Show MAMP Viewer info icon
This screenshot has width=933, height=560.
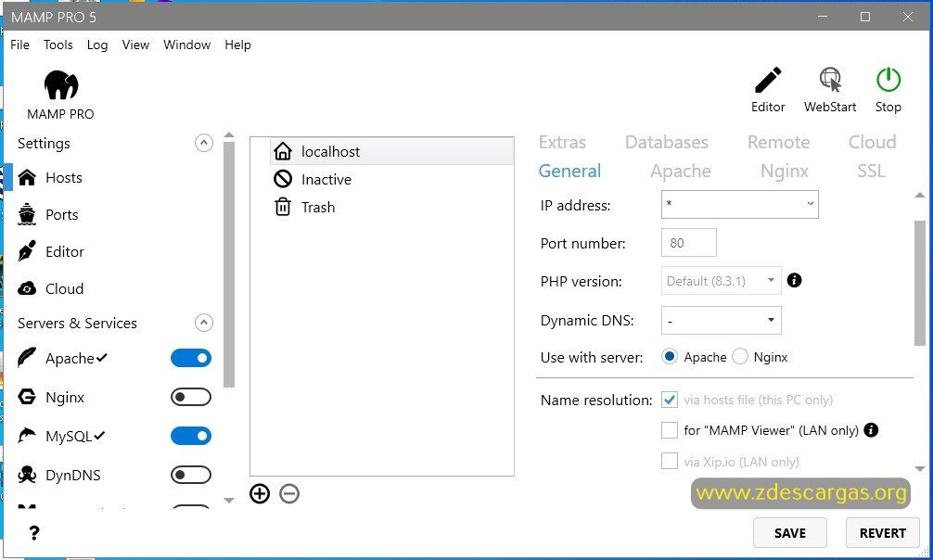871,429
